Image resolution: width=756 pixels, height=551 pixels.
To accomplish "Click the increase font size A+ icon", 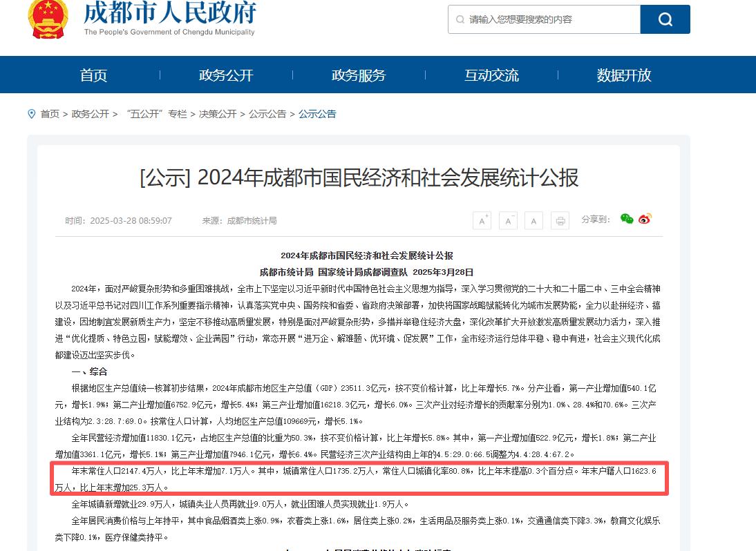I will 482,220.
